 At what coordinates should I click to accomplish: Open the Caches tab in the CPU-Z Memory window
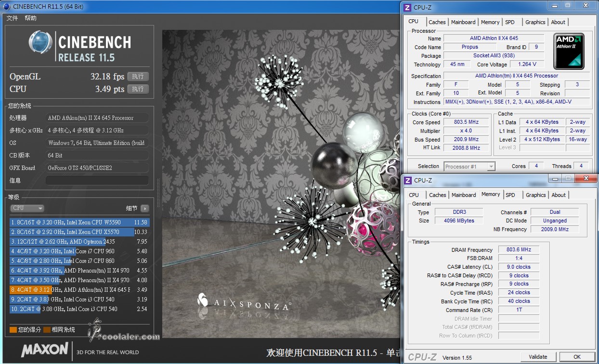pos(438,195)
